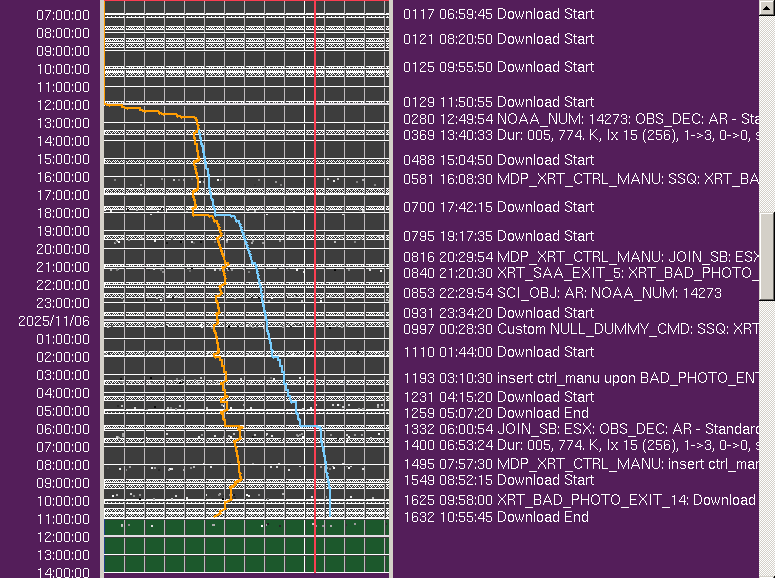
Task: Click the 18:00:00 time axis label
Action: pyautogui.click(x=63, y=213)
